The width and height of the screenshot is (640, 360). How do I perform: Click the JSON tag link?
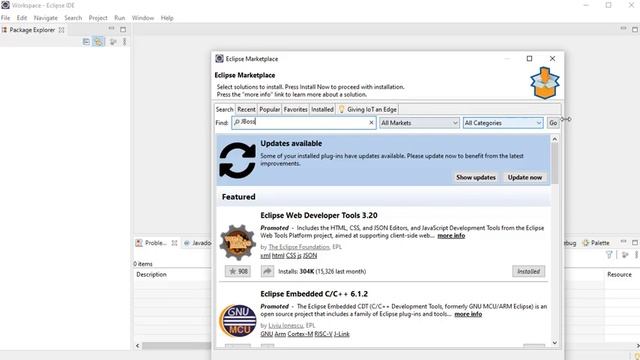[x=310, y=256]
